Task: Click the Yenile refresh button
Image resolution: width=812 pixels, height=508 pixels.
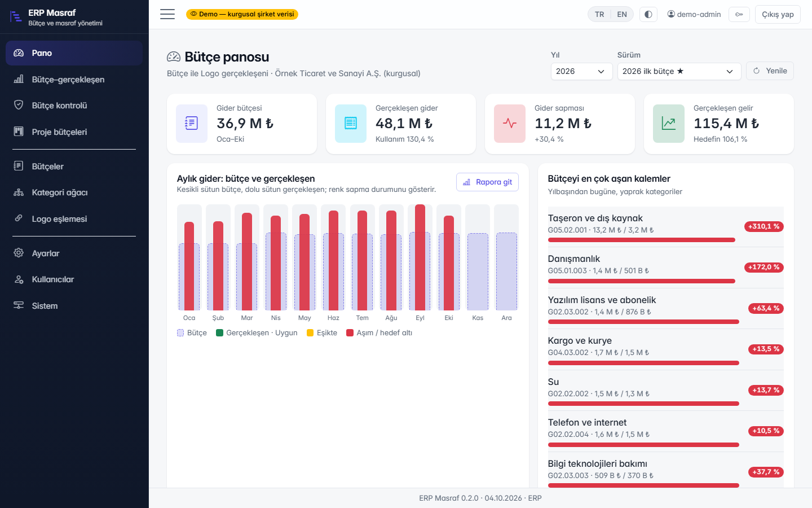Action: (x=770, y=71)
